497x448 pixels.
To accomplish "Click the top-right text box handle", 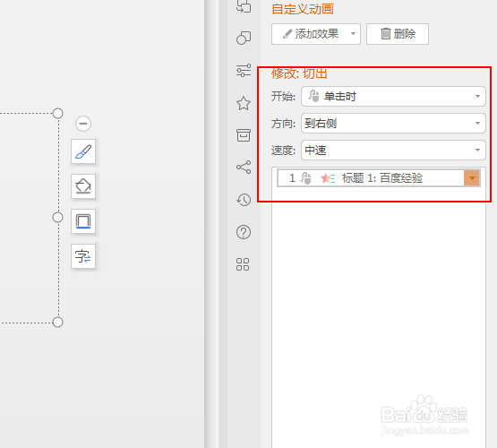I will (x=57, y=113).
